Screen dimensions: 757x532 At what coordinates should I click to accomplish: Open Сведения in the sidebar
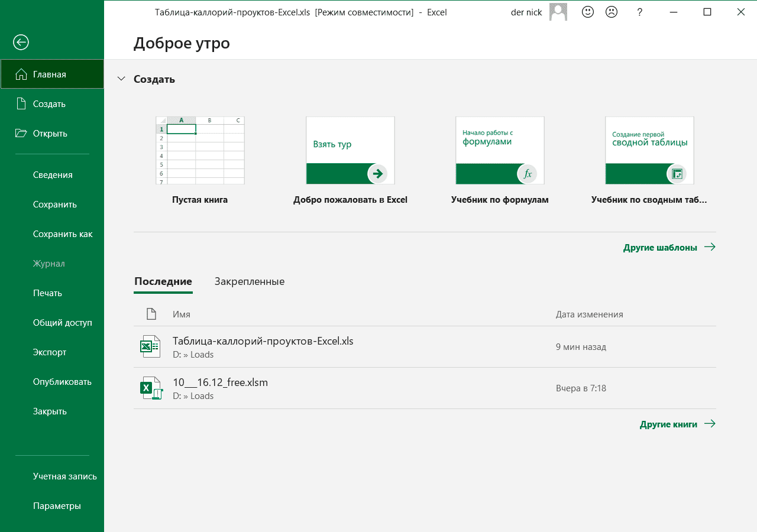pyautogui.click(x=52, y=174)
